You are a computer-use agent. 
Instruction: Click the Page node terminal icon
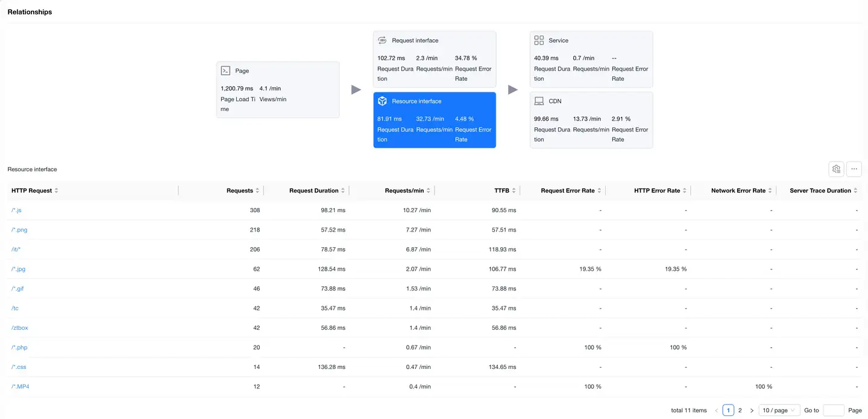225,71
